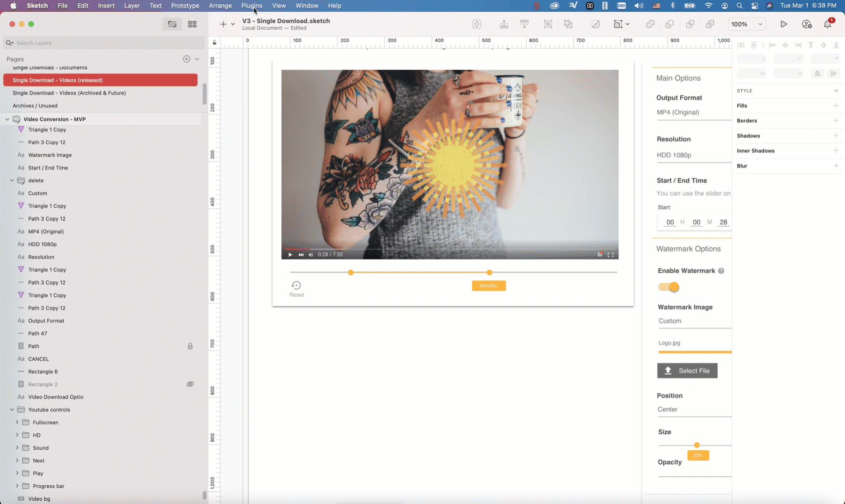
Task: Open the Insert menu in menu bar
Action: (x=106, y=6)
